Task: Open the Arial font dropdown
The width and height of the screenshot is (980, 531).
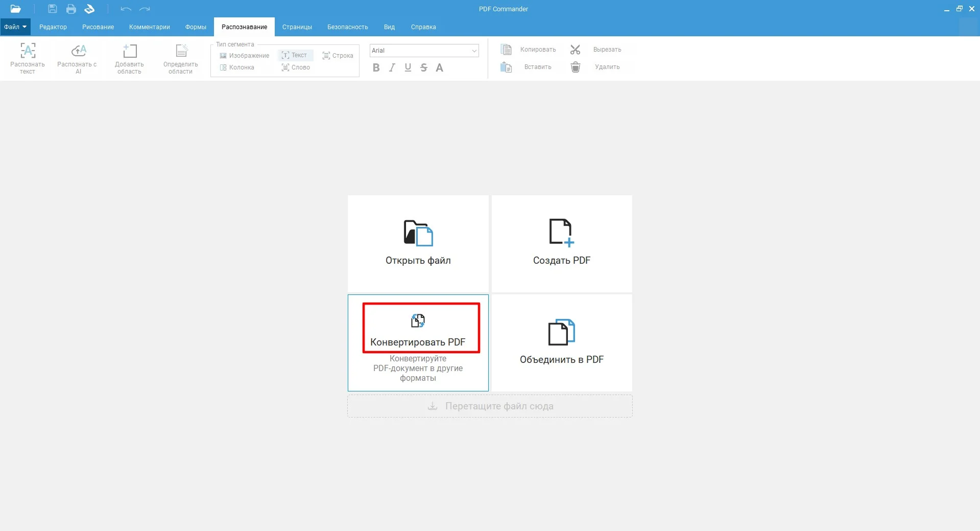Action: click(x=424, y=51)
